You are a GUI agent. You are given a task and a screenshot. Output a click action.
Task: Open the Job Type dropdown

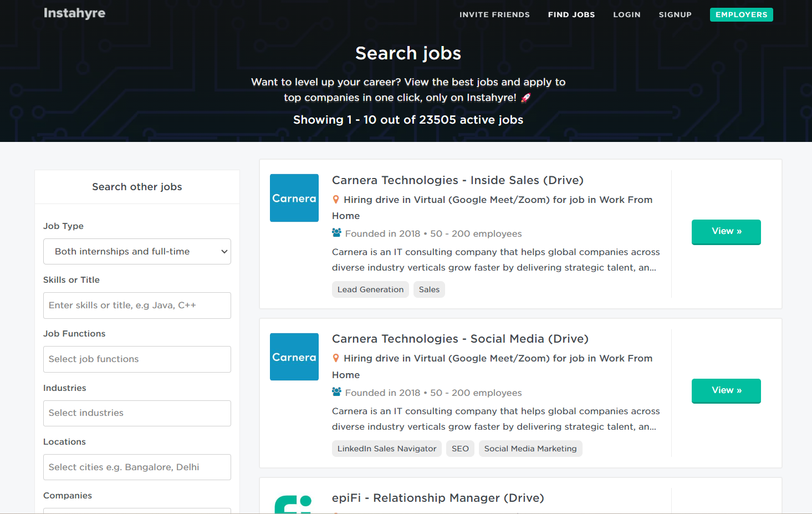pos(136,251)
